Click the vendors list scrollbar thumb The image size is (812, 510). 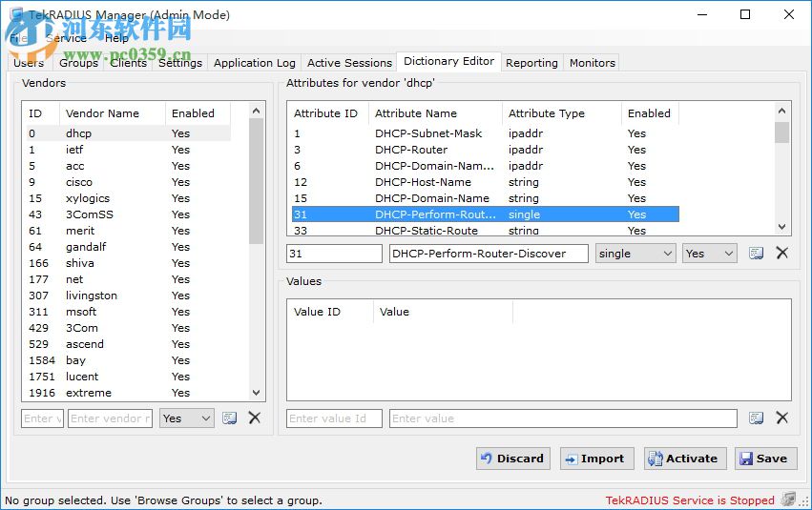tap(256, 181)
